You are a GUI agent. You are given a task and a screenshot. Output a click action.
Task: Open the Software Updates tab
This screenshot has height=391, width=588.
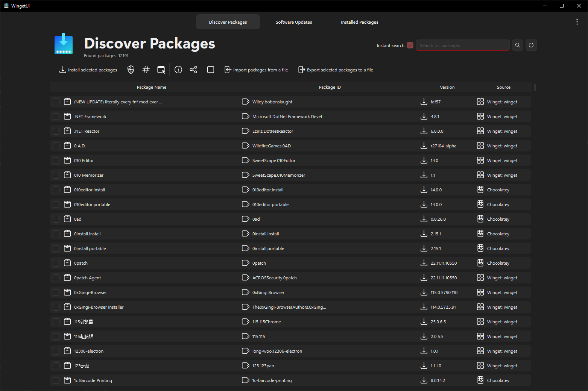point(294,22)
